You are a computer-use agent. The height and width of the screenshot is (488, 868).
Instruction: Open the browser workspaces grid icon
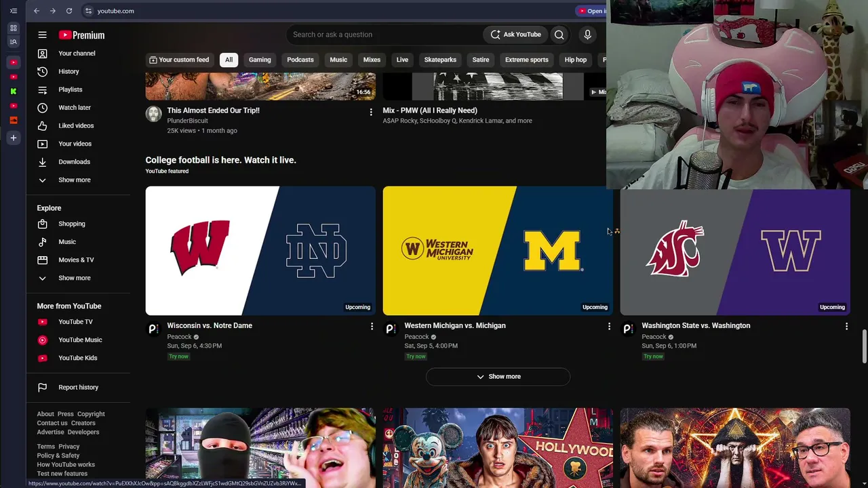tap(14, 28)
